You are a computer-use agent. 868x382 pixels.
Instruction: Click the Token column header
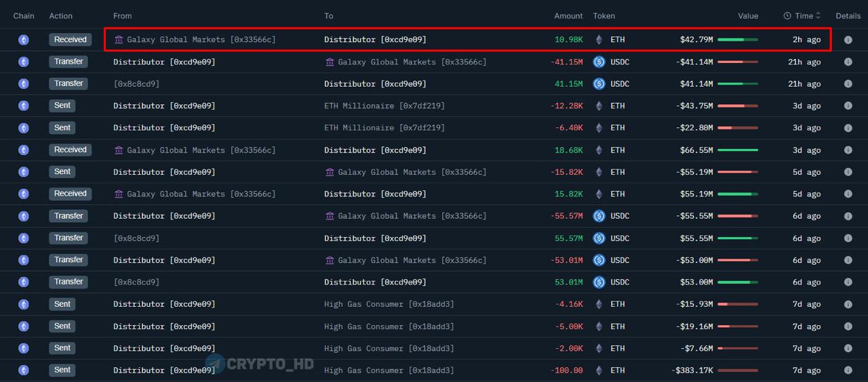tap(604, 16)
